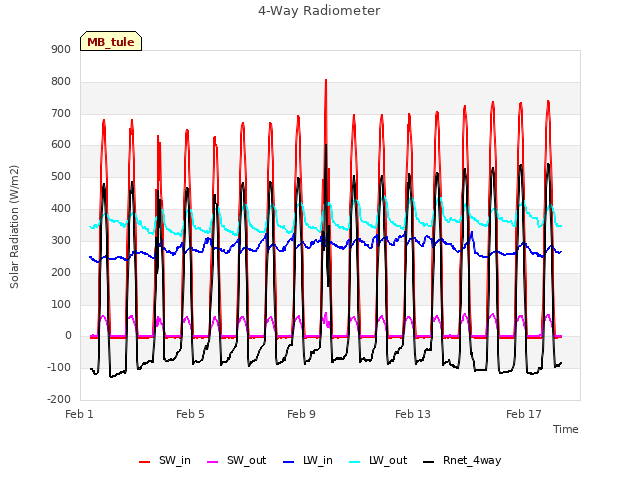Screen dimensions: 640x480
Task: Click the Feb 13 x-axis tick label
Action: [x=413, y=414]
